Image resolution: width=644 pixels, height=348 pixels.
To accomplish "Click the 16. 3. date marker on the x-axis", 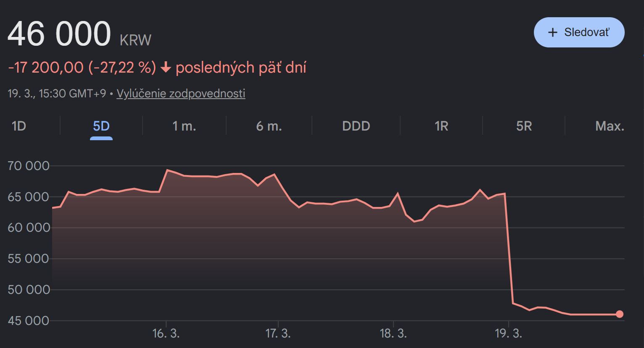I will tap(166, 334).
